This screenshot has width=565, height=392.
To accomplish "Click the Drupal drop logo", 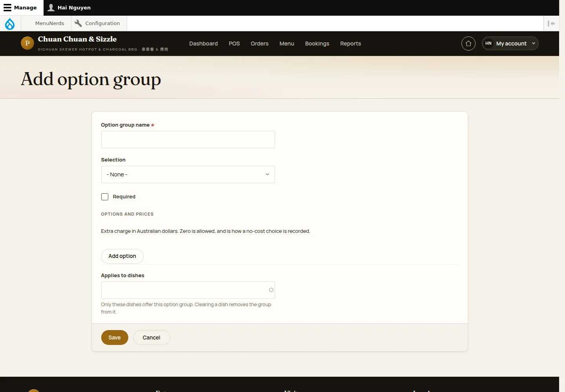I will pyautogui.click(x=10, y=24).
